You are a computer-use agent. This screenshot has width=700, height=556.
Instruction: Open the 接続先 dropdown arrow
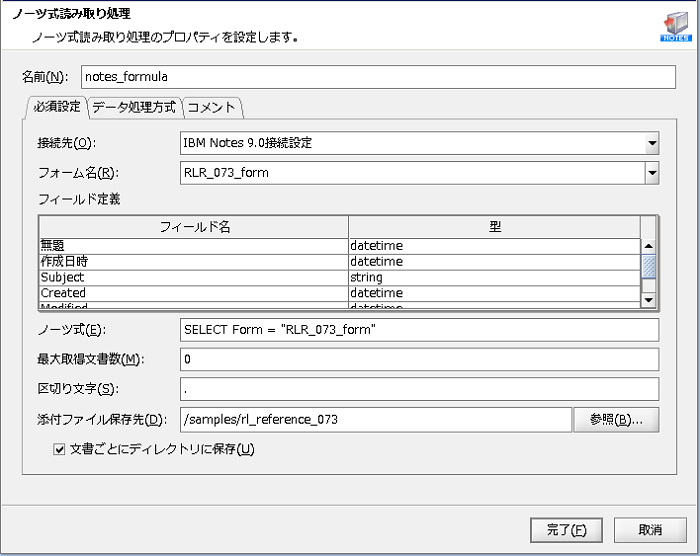pos(652,143)
